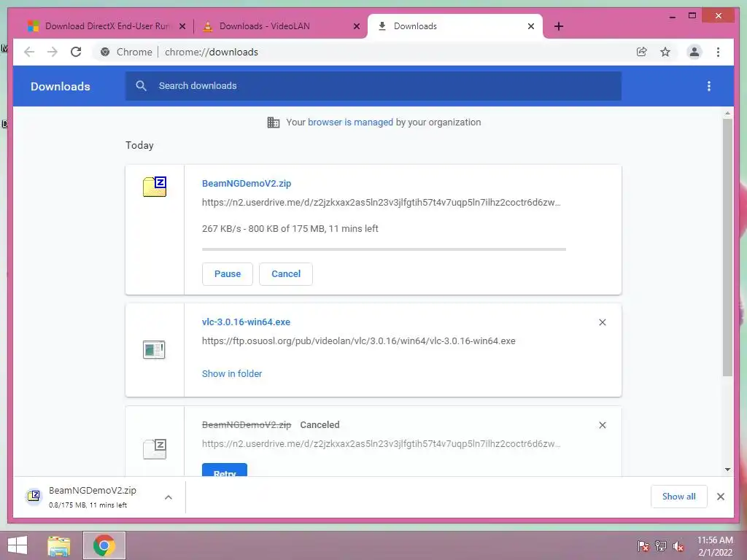Expand the BeamNGDemoV2.zip shelf item options

(x=169, y=497)
